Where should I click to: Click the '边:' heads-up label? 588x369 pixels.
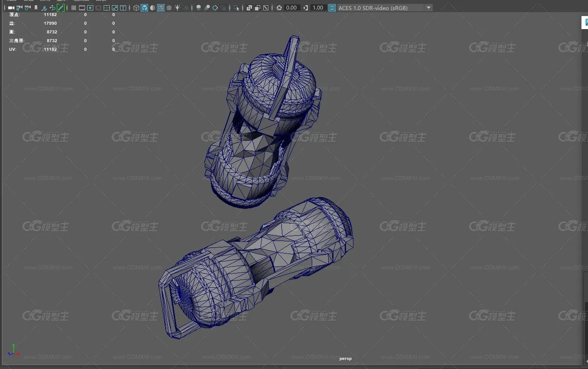12,23
